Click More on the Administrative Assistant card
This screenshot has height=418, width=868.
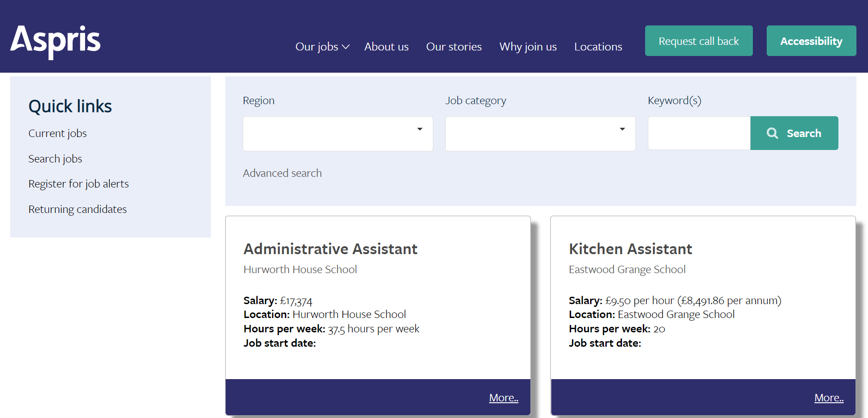point(504,397)
